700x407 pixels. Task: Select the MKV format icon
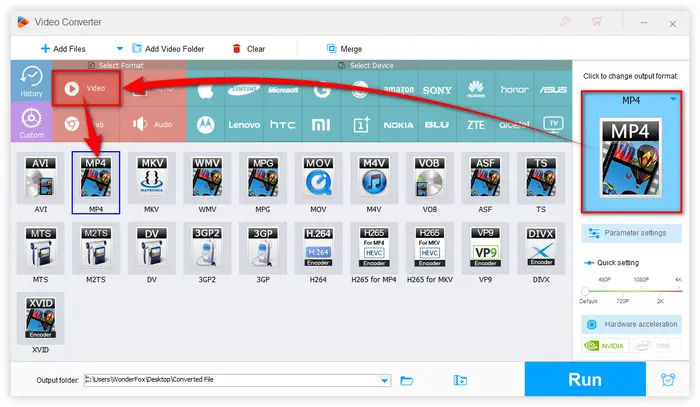[152, 178]
